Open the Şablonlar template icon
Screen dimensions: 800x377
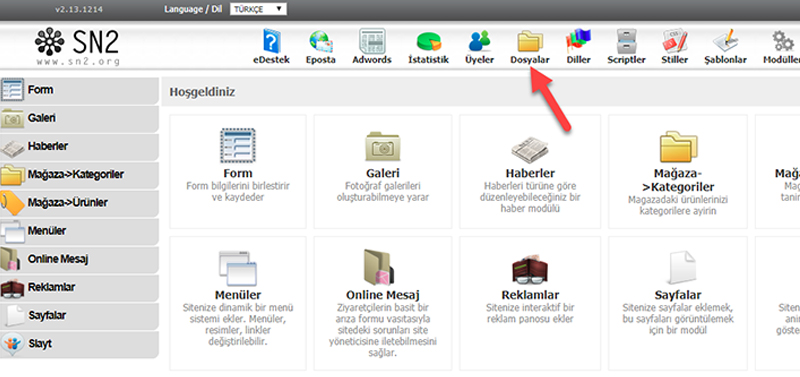click(x=725, y=41)
